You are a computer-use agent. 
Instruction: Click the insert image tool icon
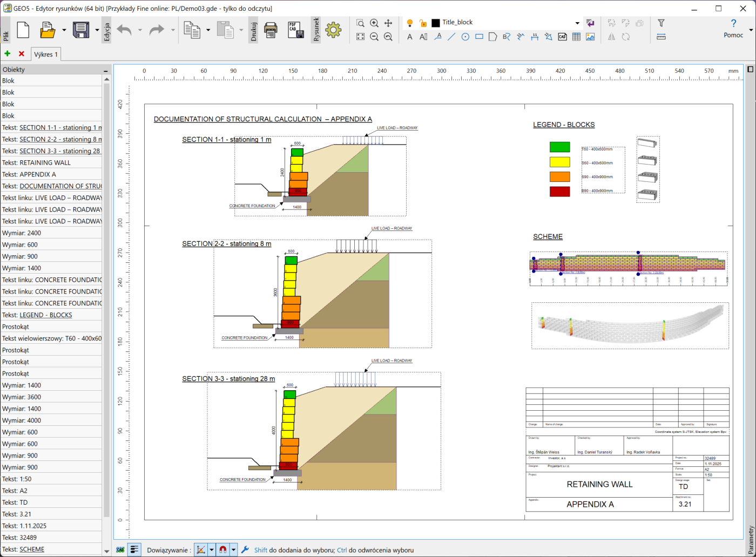[x=590, y=37]
